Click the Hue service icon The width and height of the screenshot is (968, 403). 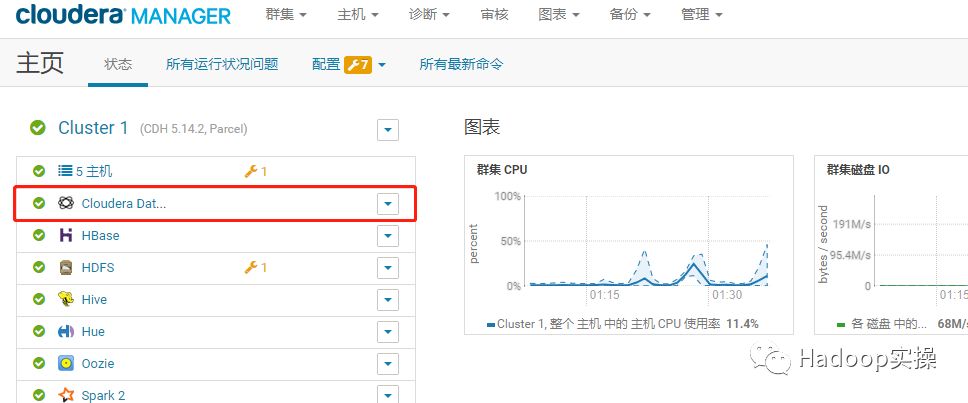66,332
